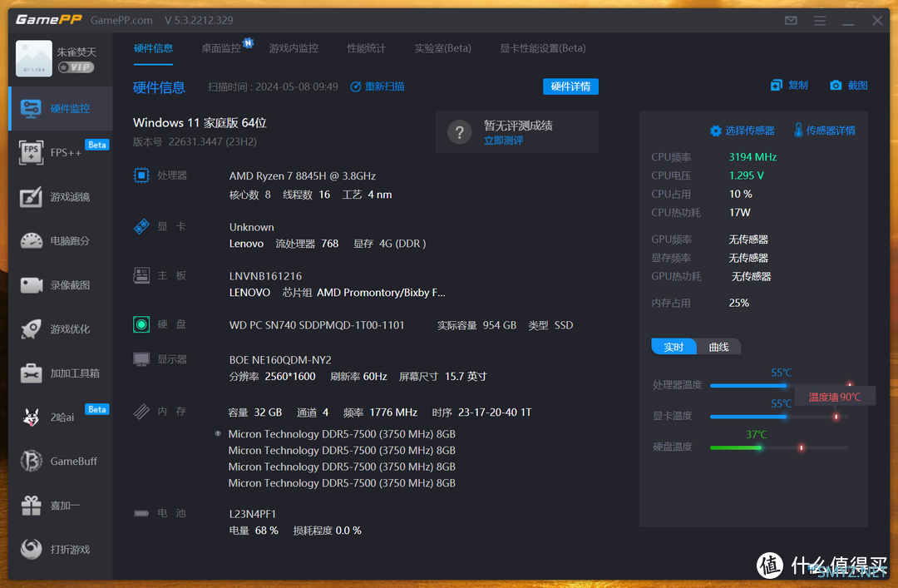Viewport: 898px width, 588px height.
Task: Open 录像截图 recording camera icon
Action: pos(31,284)
